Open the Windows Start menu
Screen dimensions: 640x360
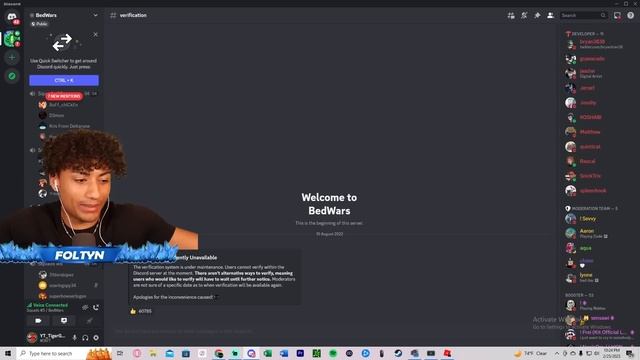coord(8,353)
